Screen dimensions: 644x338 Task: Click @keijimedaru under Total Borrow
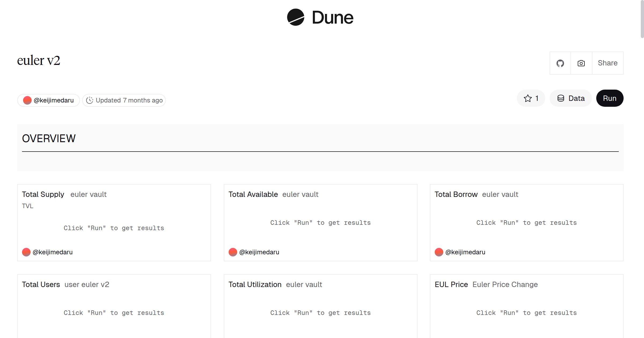click(465, 252)
